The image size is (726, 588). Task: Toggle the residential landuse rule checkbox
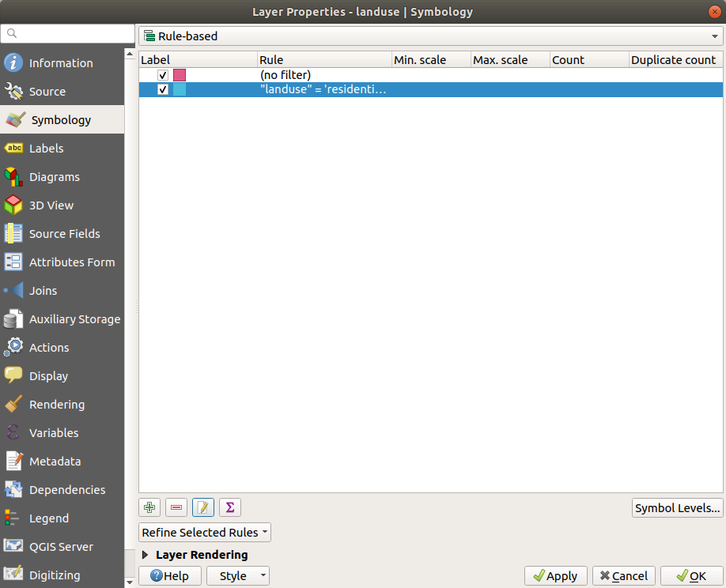tap(163, 89)
